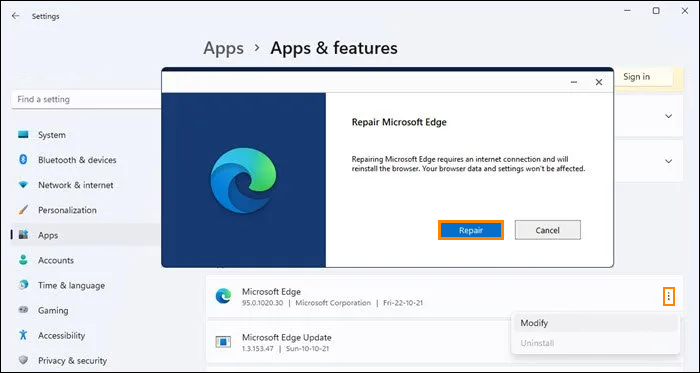The height and width of the screenshot is (373, 700).
Task: Click the Bluetooth icon in the sidebar
Action: (x=23, y=159)
